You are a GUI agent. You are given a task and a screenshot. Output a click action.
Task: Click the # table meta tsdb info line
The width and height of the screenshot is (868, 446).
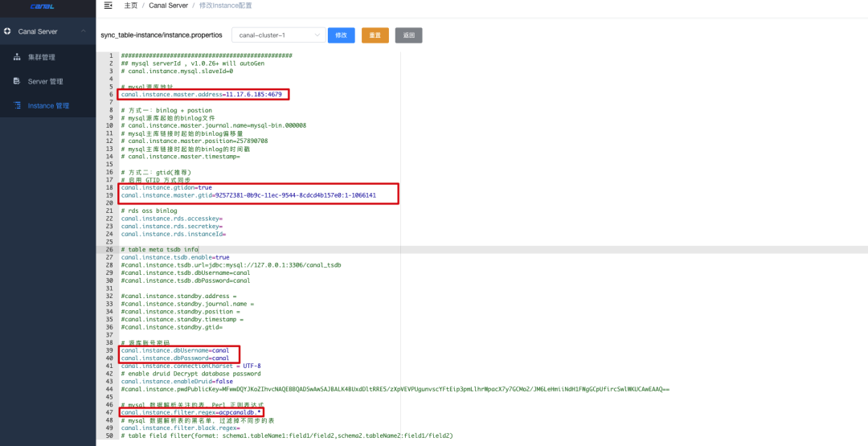click(159, 250)
